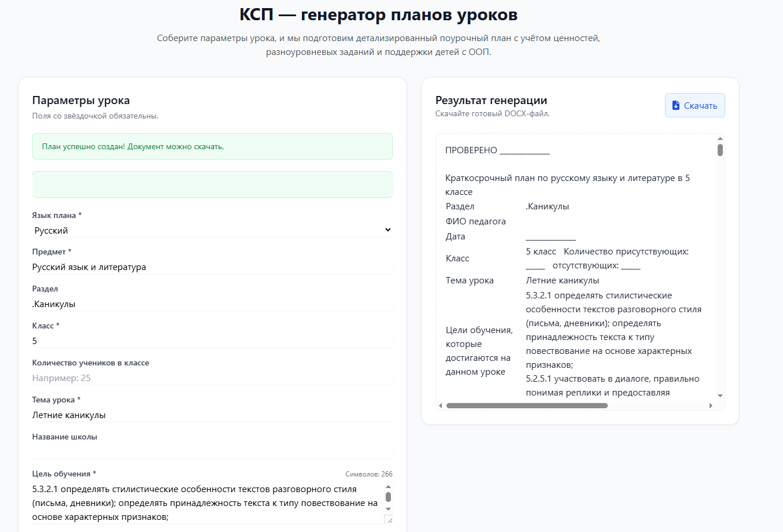This screenshot has height=532, width=783.
Task: Click the Скачать button label
Action: pos(700,105)
